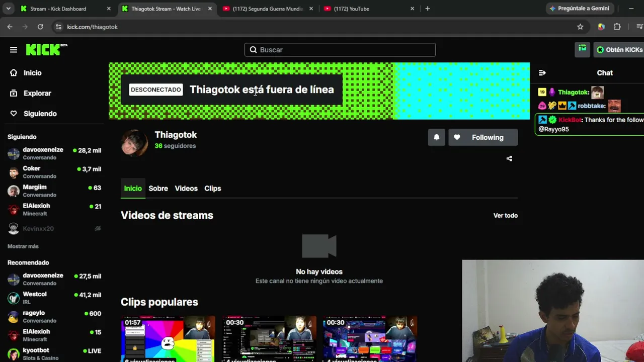
Task: Open ElAlexioh channel showing 21 viewers
Action: [54, 209]
